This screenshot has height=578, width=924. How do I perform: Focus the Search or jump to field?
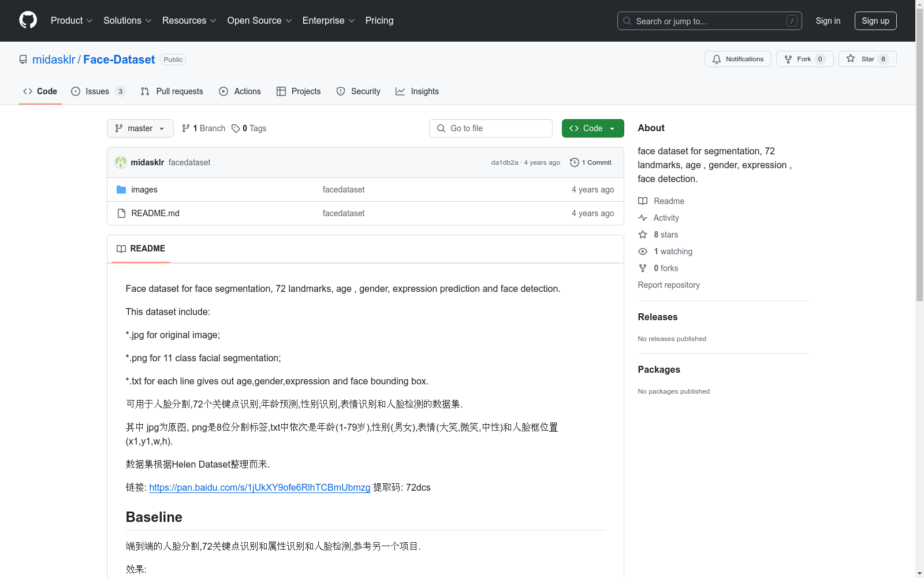[x=710, y=21]
